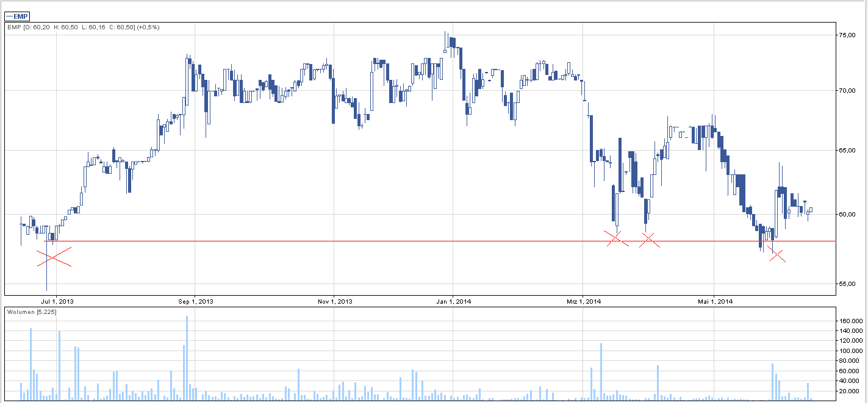Viewport: 868px width, 403px height.
Task: Click the 65,00 price axis label
Action: 848,150
